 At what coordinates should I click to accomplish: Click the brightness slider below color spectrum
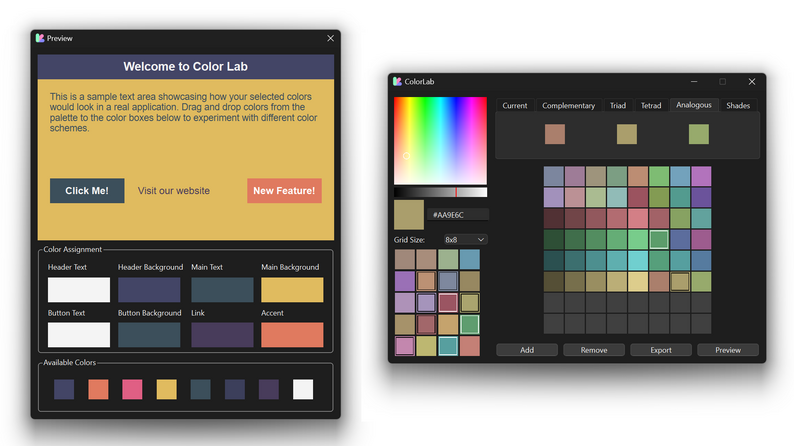pyautogui.click(x=441, y=192)
